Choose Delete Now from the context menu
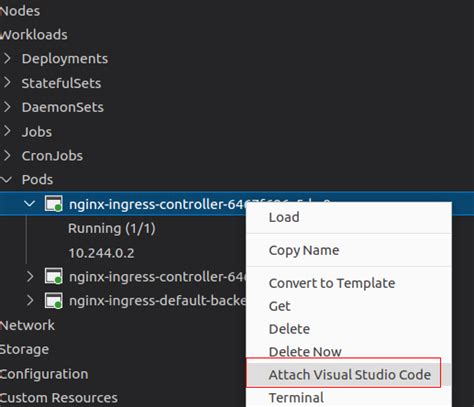The image size is (474, 407). click(x=349, y=352)
